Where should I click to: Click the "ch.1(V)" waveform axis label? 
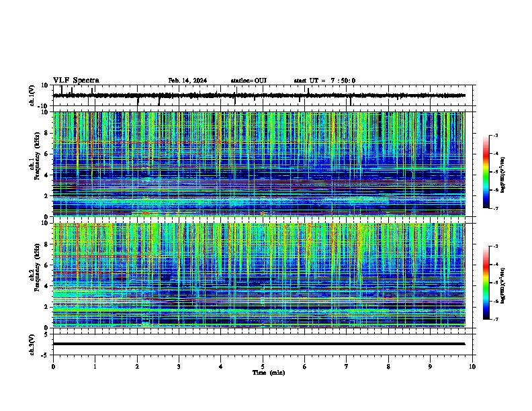(32, 95)
